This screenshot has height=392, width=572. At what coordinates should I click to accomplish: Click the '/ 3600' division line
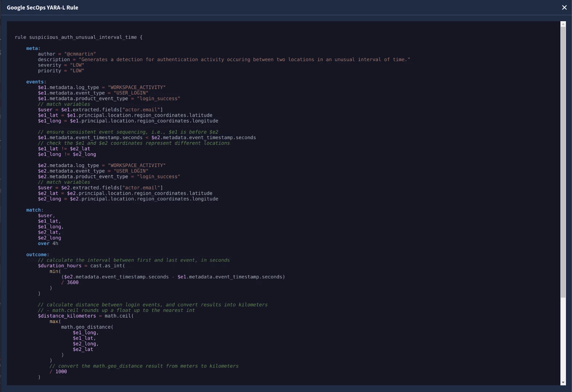coord(70,283)
